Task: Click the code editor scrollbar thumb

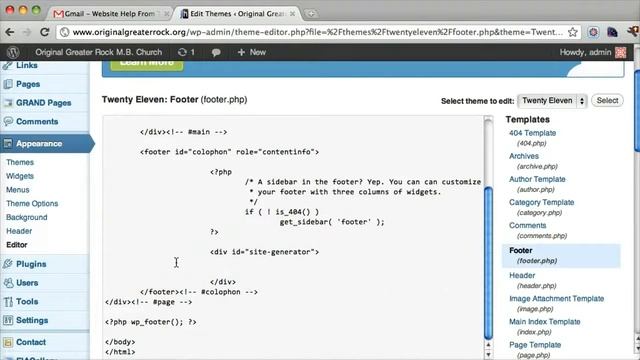Action: (x=488, y=262)
